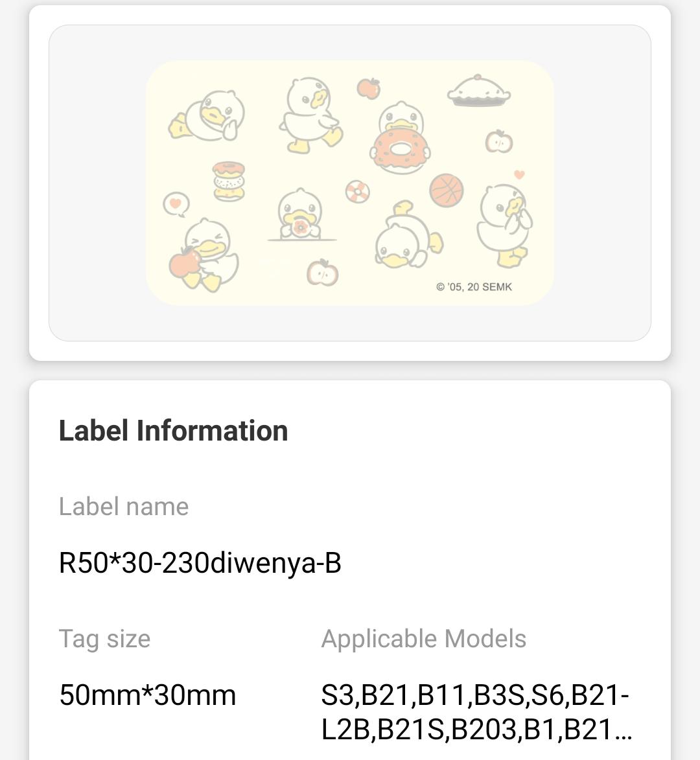
Task: Click the striped life ring icon
Action: point(357,191)
